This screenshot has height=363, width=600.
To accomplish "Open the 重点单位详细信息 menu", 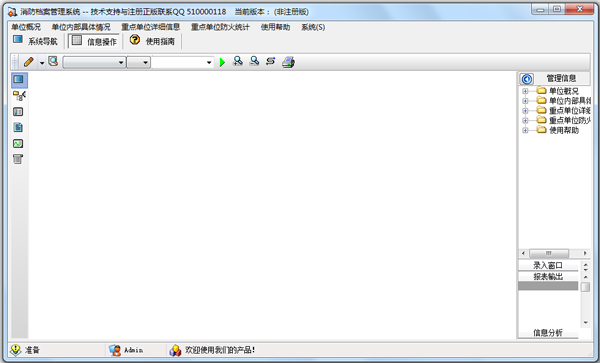I will [x=151, y=27].
